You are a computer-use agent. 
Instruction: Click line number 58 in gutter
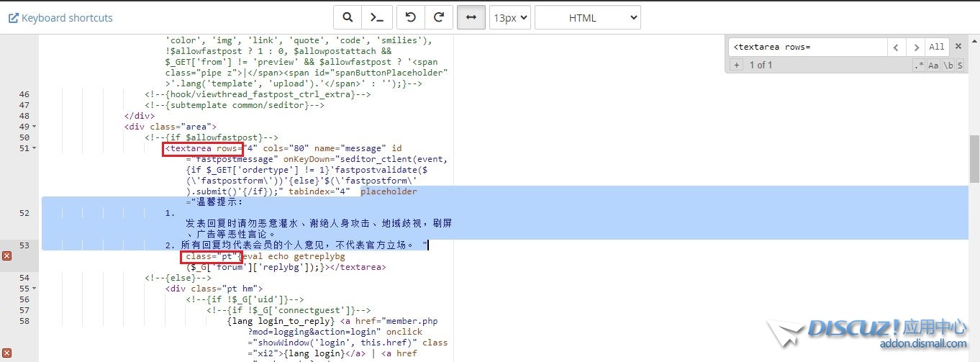(x=24, y=321)
